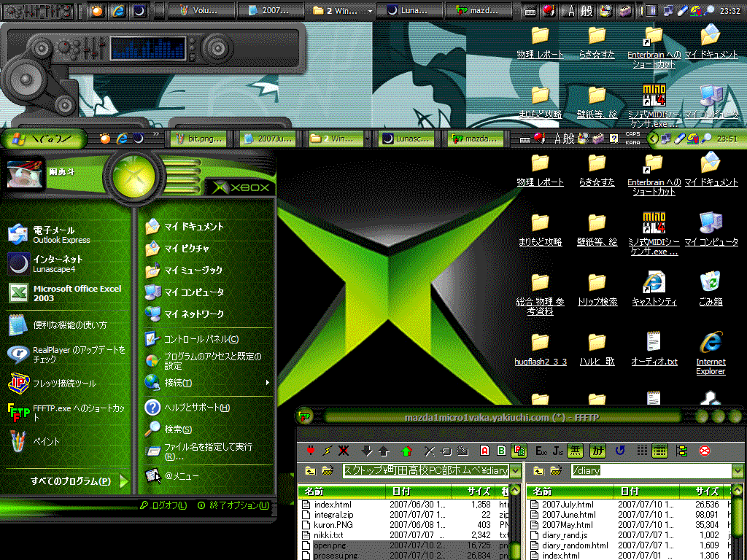Open remote change-folder icon beside /diary field

[556, 470]
